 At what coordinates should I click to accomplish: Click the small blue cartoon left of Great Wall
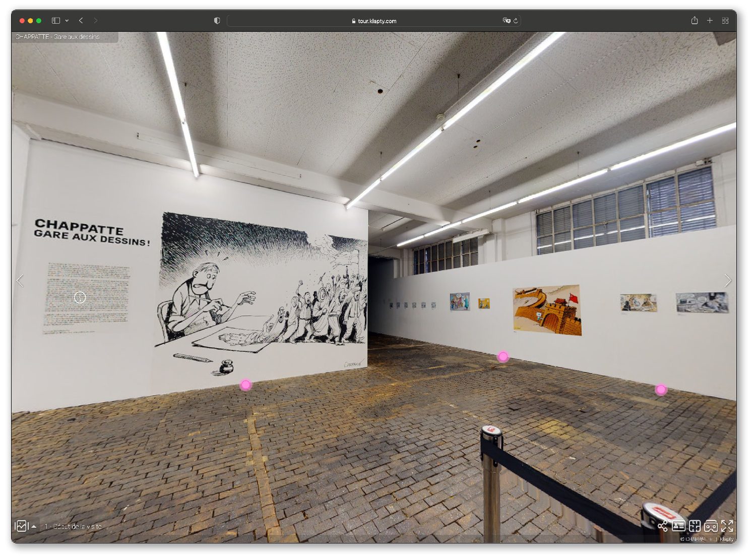(460, 301)
